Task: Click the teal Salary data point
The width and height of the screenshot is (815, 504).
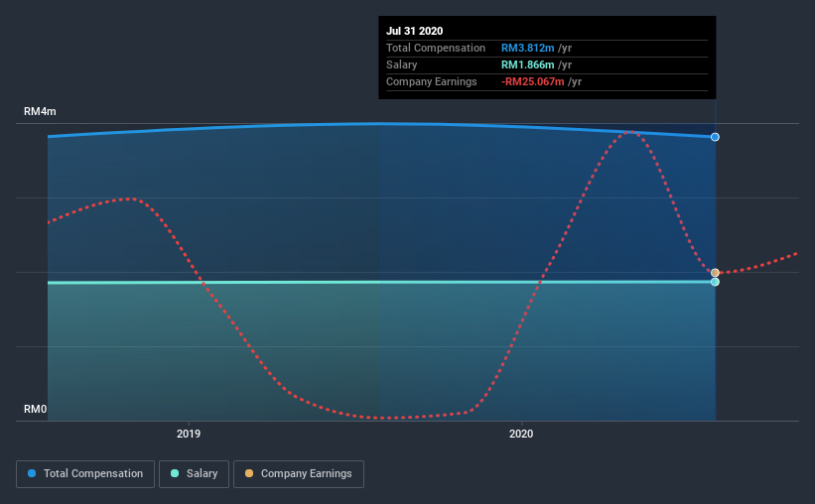Action: point(715,282)
